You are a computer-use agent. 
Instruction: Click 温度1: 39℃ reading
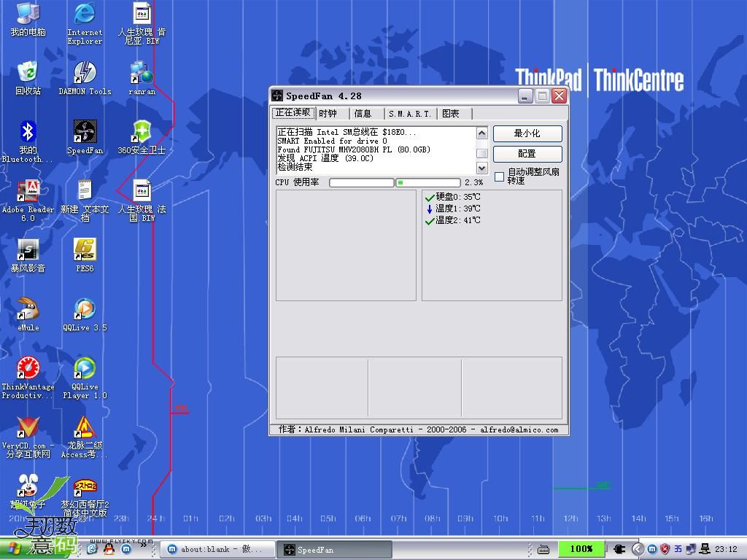tap(452, 209)
